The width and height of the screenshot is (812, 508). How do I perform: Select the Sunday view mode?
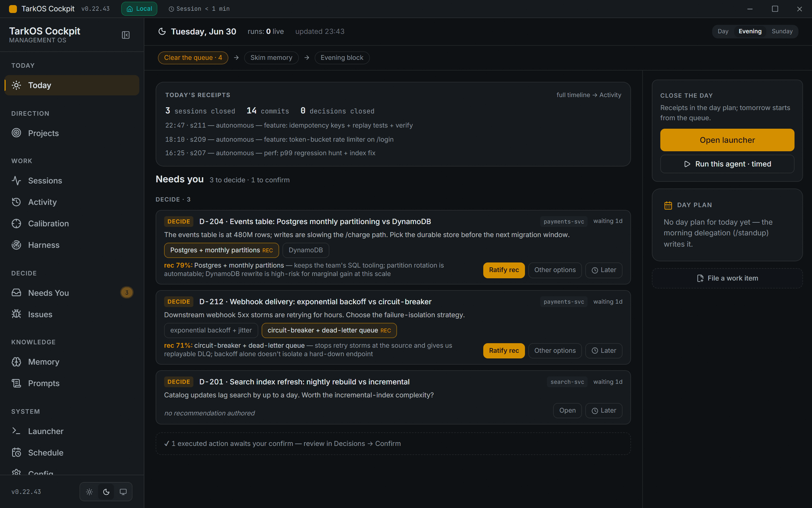click(x=782, y=31)
